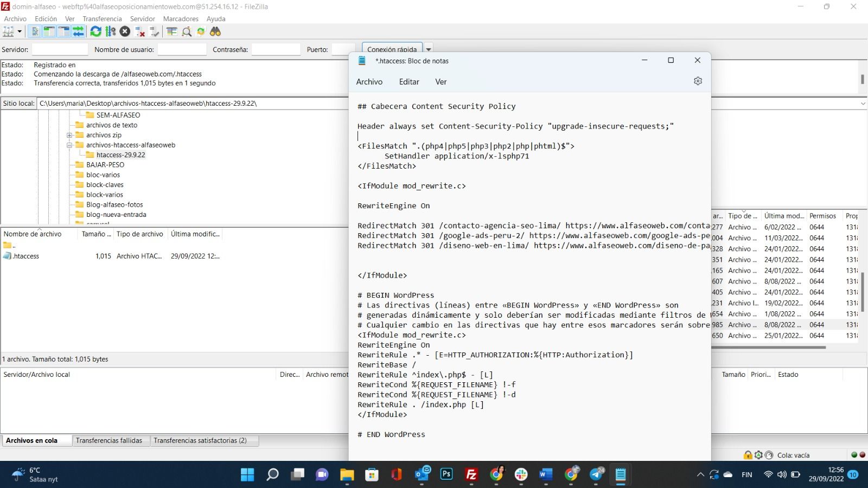Select the block-claves folder

tap(104, 185)
